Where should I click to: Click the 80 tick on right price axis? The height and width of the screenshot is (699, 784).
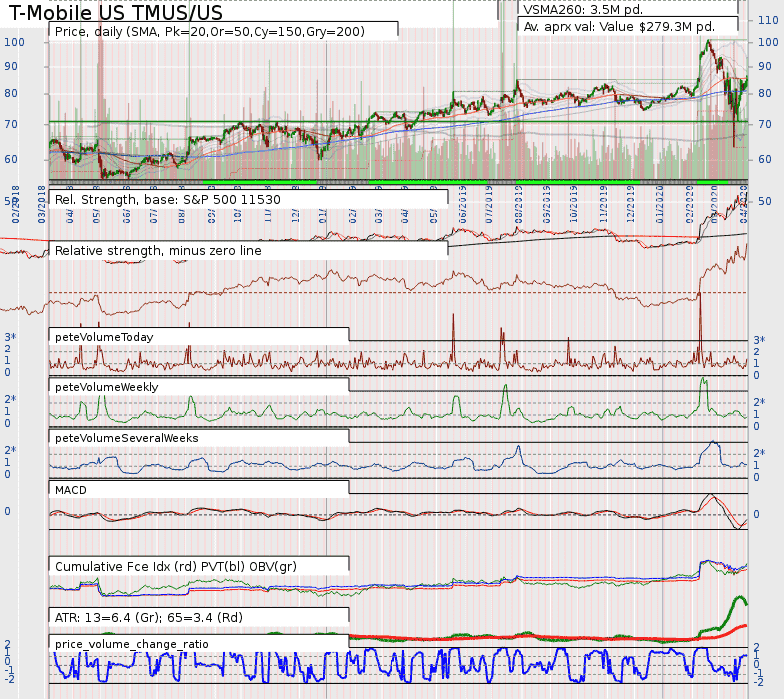coord(765,94)
